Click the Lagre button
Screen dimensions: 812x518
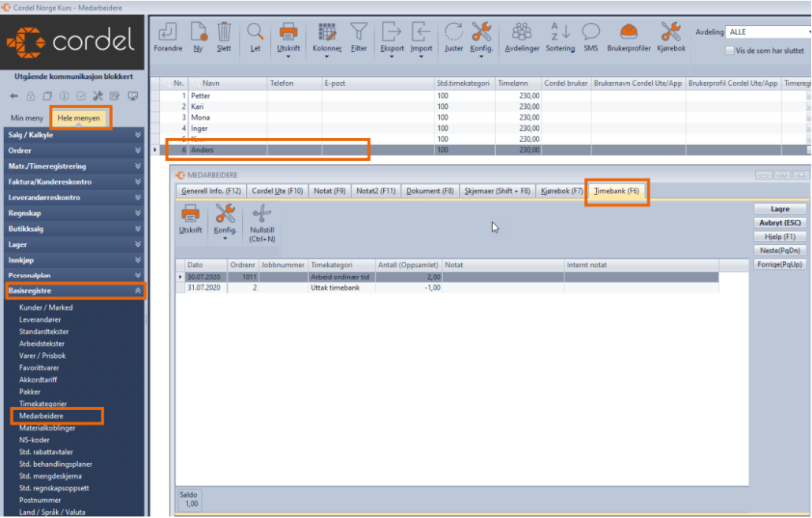[x=780, y=209]
